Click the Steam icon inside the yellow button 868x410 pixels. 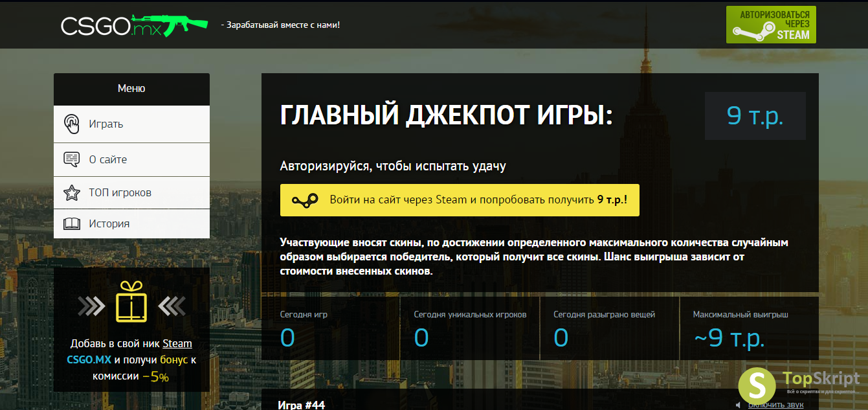click(x=304, y=200)
